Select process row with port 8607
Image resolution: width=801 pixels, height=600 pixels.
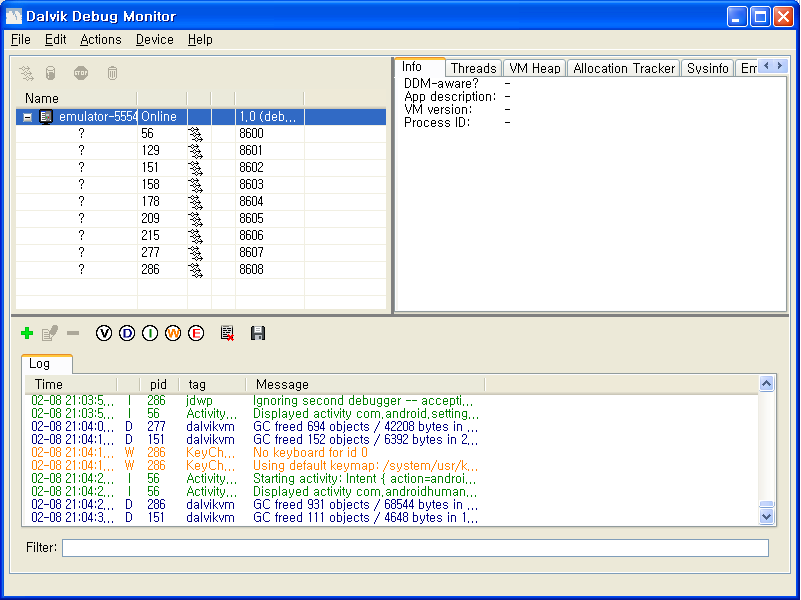[201, 252]
